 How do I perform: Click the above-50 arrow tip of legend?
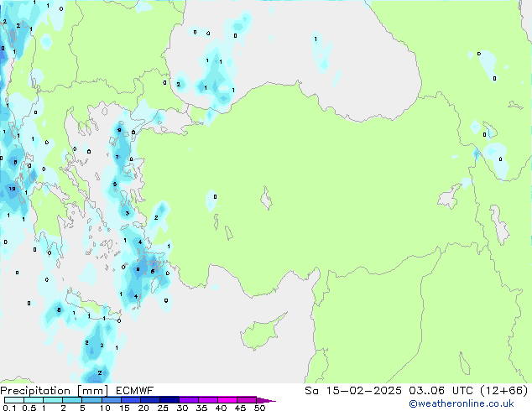(x=266, y=400)
